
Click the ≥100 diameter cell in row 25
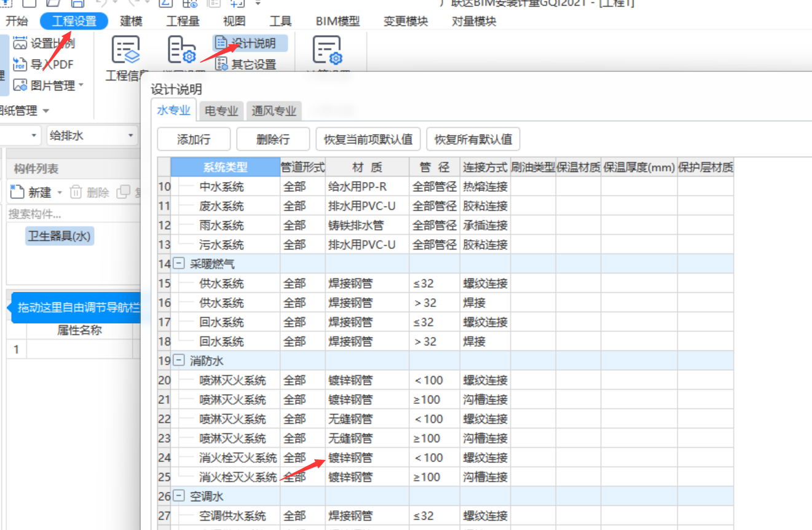point(435,477)
